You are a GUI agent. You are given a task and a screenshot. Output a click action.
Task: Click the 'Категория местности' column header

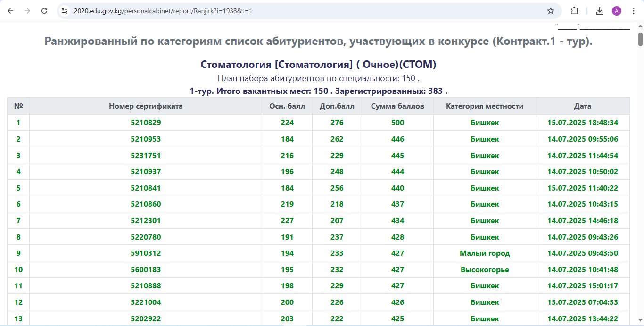click(x=485, y=106)
